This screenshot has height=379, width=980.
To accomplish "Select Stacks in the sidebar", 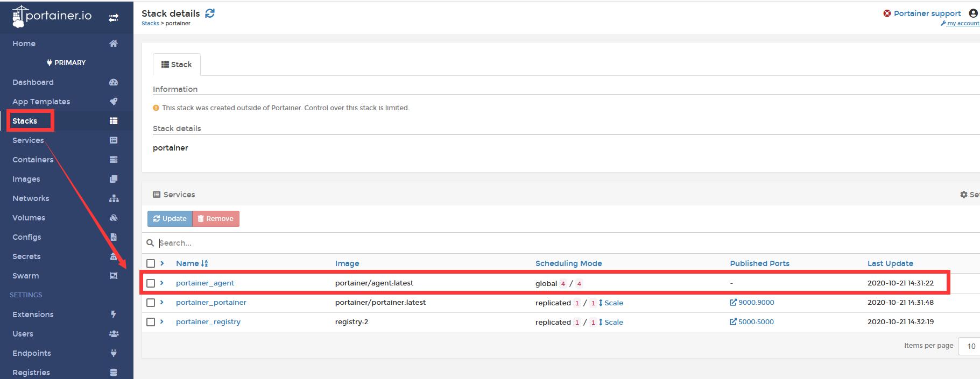I will [x=25, y=121].
